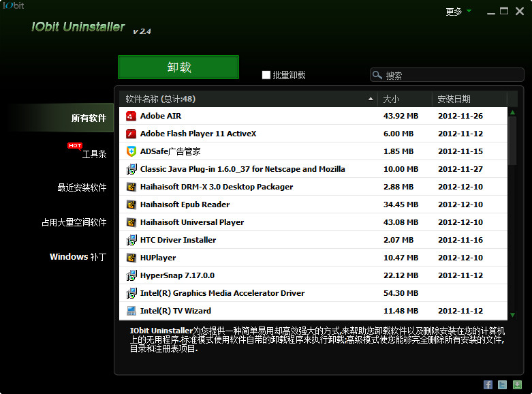The width and height of the screenshot is (532, 394).
Task: Select the HUPlayer entry
Action: point(158,258)
